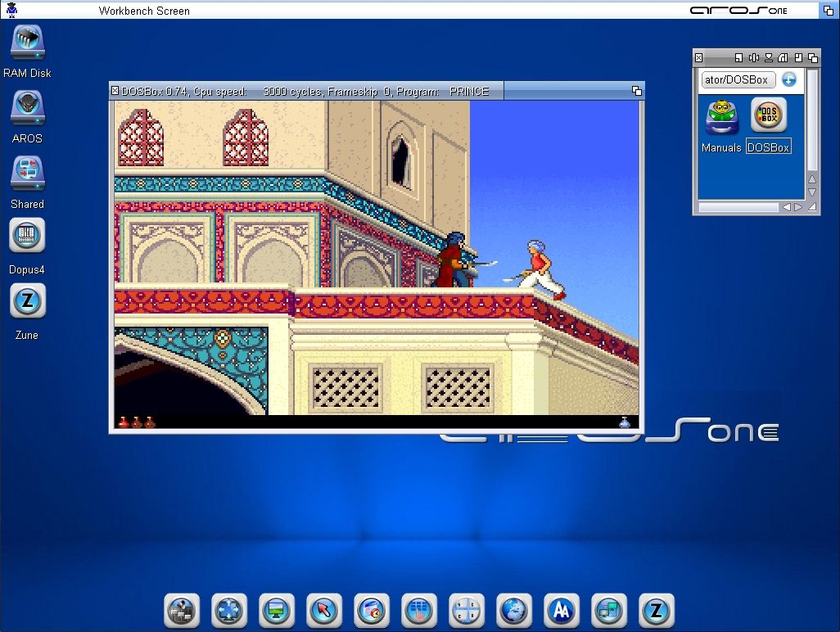
Task: Open the Manuals drawer icon
Action: coord(720,116)
